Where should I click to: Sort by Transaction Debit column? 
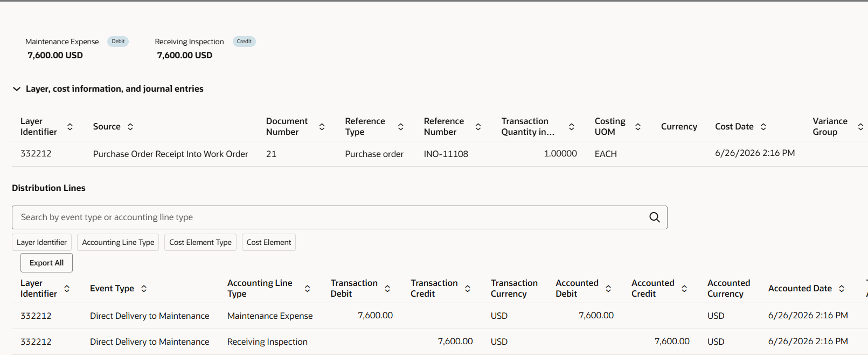(387, 289)
